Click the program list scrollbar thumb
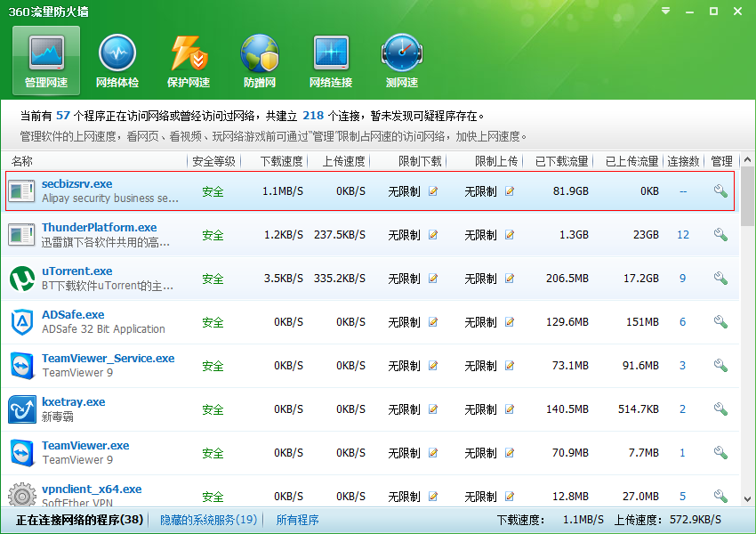Screen dimensions: 756x534 tap(747, 197)
